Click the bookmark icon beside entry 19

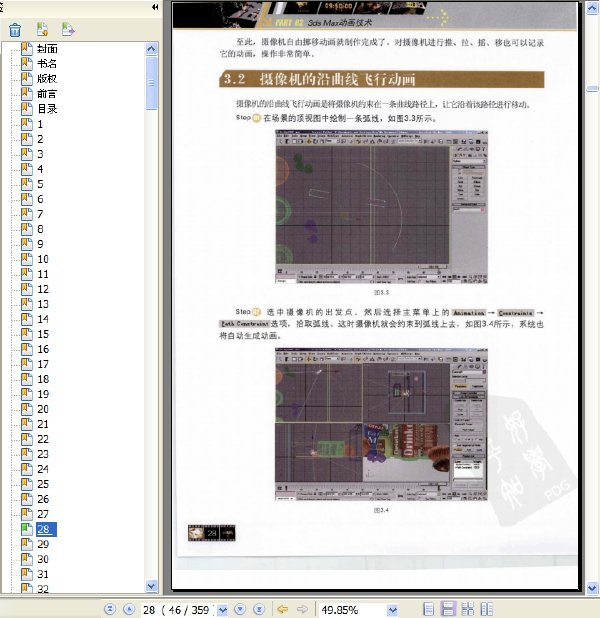pyautogui.click(x=27, y=393)
